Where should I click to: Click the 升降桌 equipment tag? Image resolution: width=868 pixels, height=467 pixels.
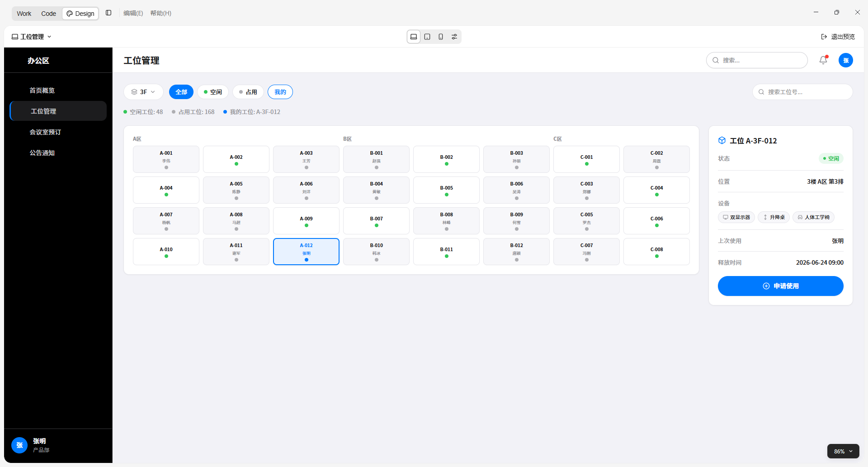point(774,217)
